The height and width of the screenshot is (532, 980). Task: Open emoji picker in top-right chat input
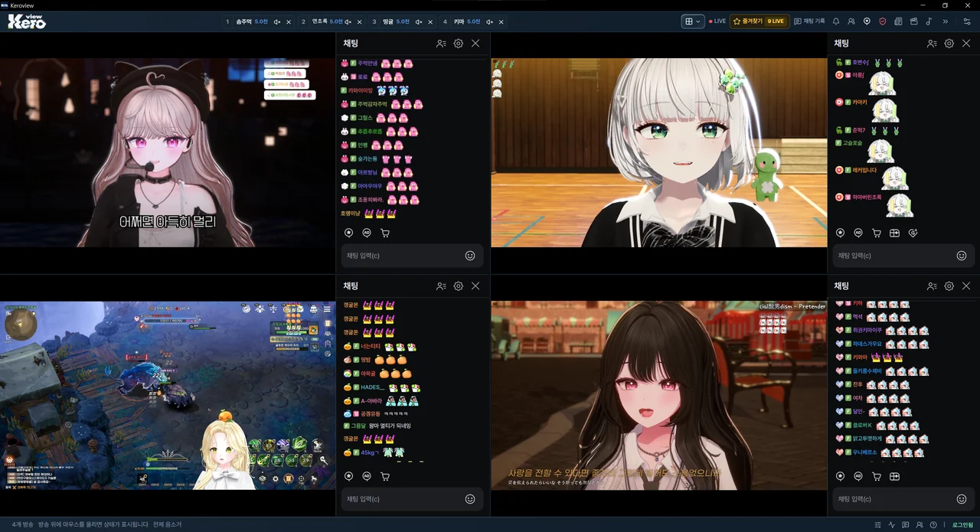962,256
